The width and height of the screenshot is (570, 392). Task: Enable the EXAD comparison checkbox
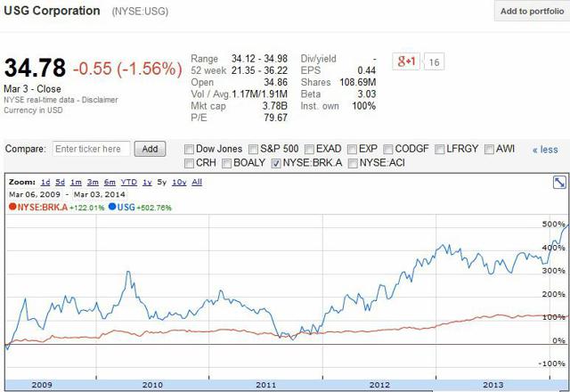309,149
